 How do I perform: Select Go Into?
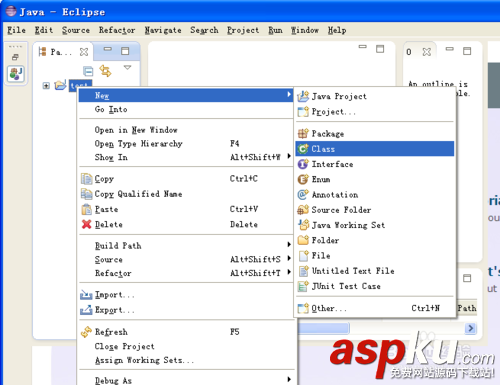pos(186,109)
